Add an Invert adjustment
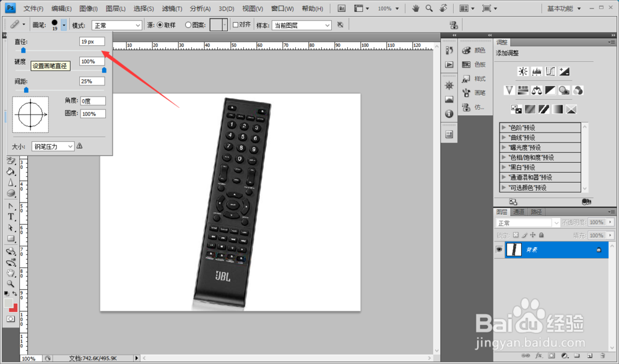619x364 pixels. coord(516,109)
